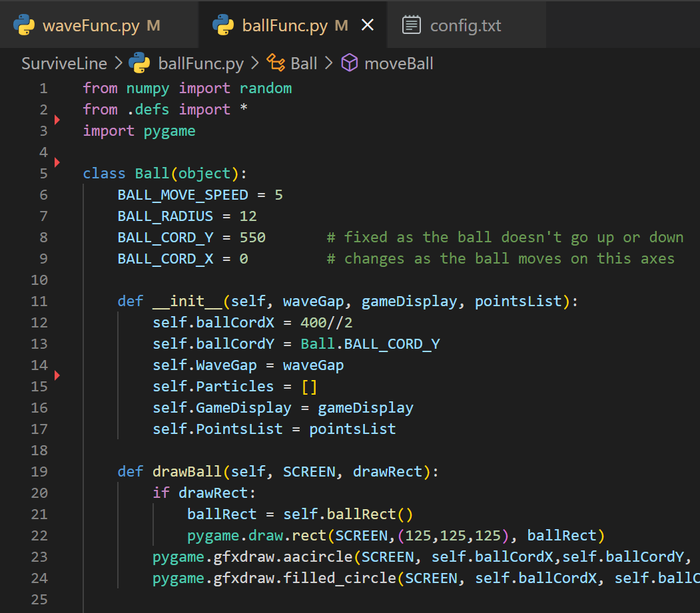This screenshot has height=613, width=700.
Task: Click the M modified indicator on ballFunc.py tab
Action: coord(342,25)
